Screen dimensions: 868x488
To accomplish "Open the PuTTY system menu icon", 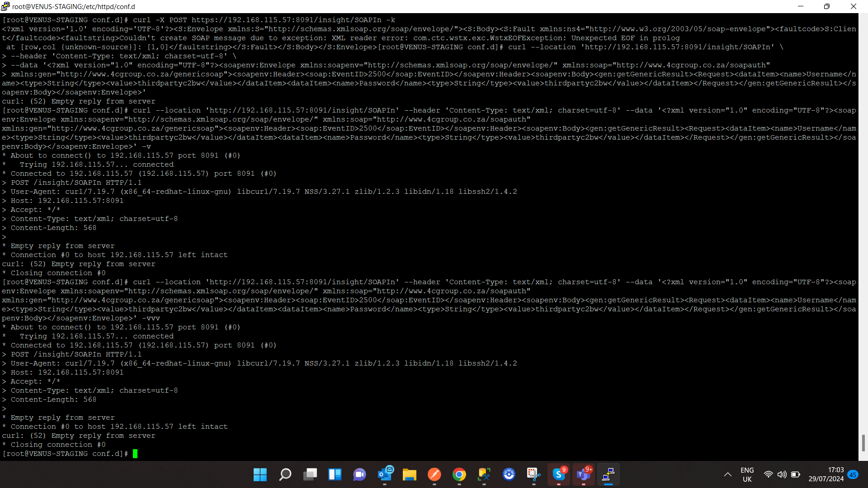I will (5, 6).
